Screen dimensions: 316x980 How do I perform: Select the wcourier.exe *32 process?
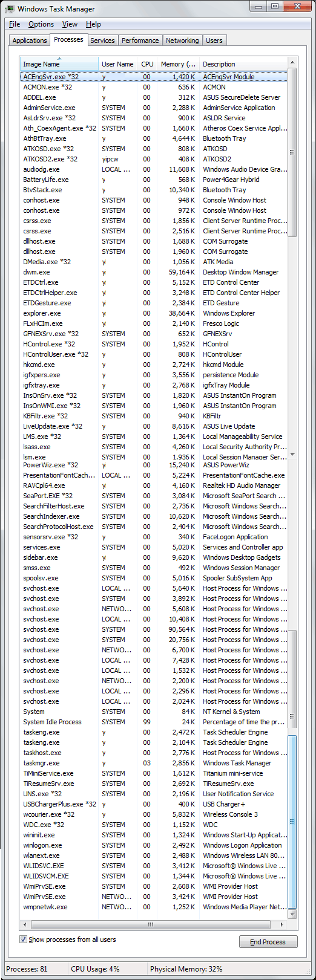(154, 814)
